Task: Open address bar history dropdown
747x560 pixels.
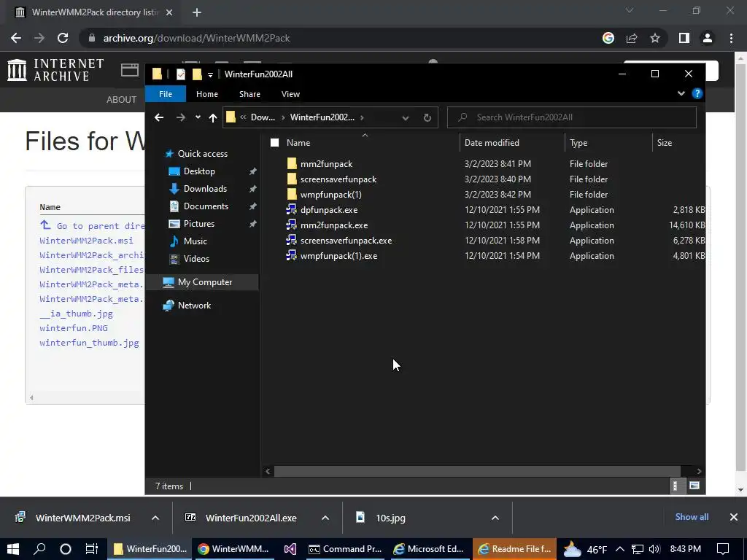Action: pos(406,117)
